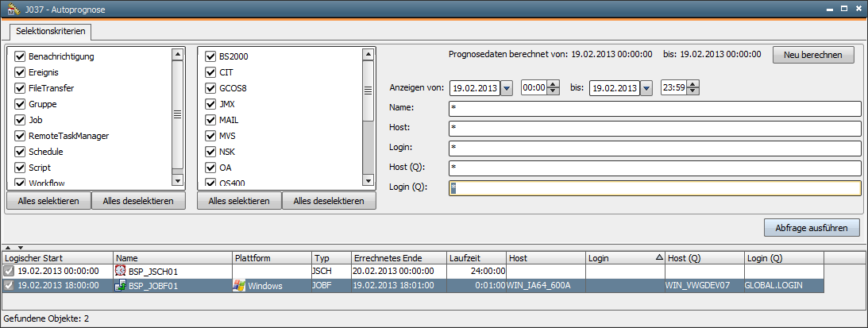Click the 'Neu berechnen' button

[x=813, y=55]
